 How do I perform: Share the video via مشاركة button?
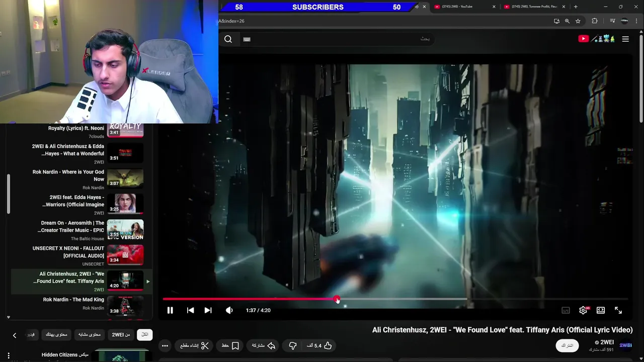[264, 345]
